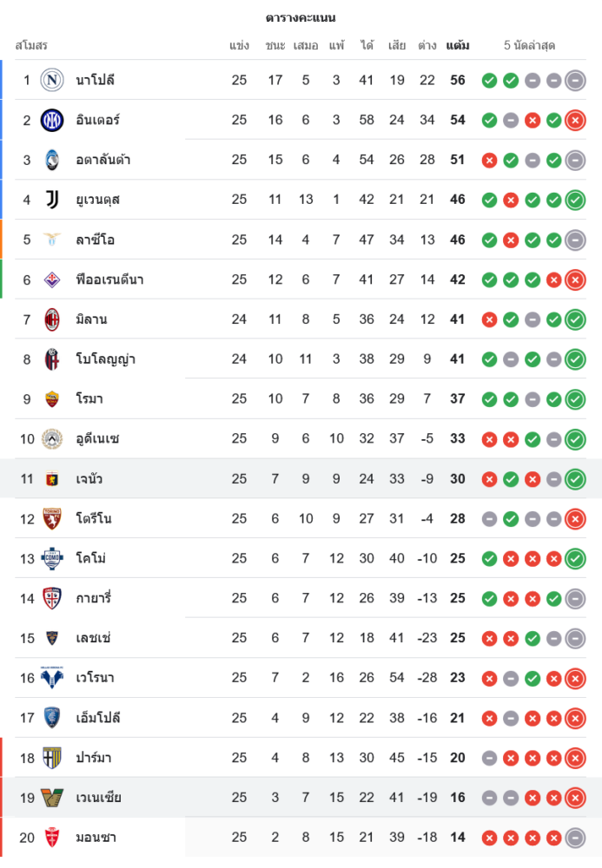Click the Milan club crest icon
This screenshot has width=602, height=868.
[x=52, y=319]
